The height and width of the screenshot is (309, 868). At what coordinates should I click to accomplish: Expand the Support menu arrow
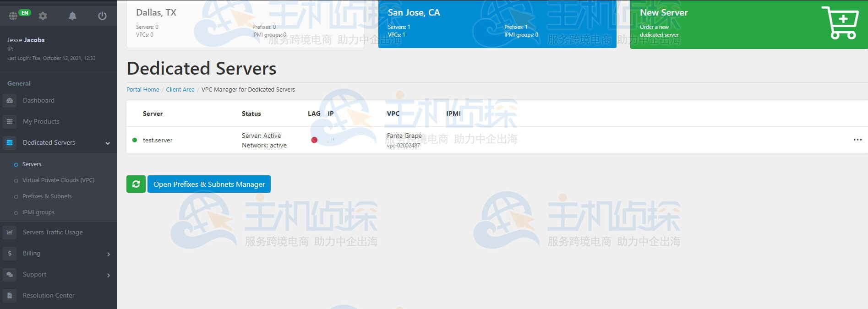tap(109, 275)
